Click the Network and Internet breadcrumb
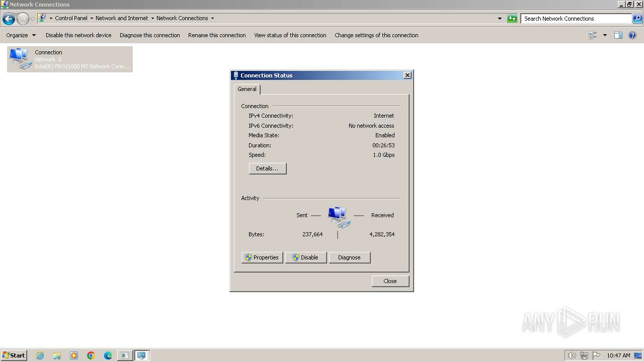This screenshot has width=644, height=362. pyautogui.click(x=122, y=18)
